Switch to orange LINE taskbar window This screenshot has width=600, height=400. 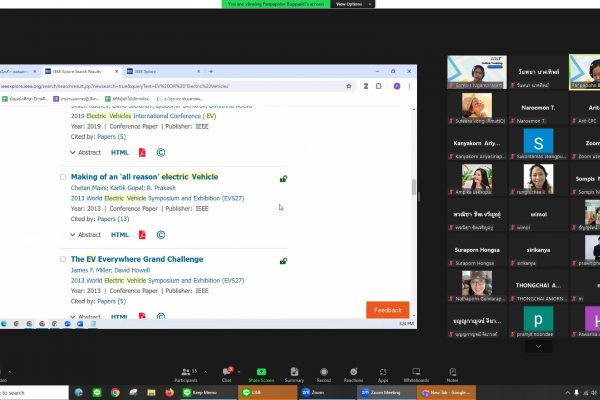point(268,393)
